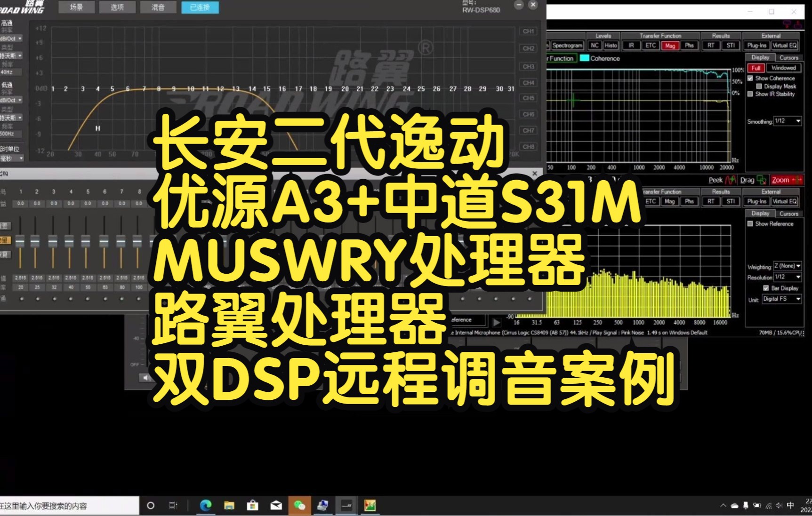Click the taskbar chart app icon at far right

pos(370,506)
